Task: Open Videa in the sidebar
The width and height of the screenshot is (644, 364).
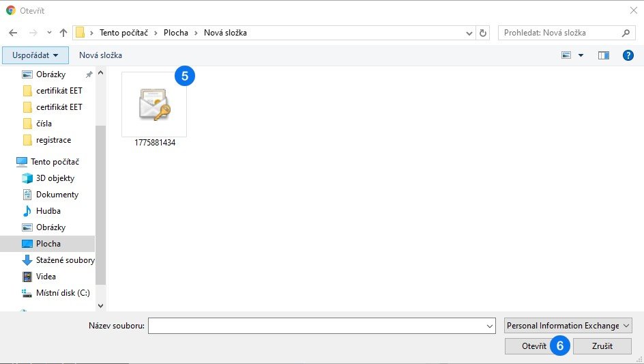Action: tap(46, 277)
